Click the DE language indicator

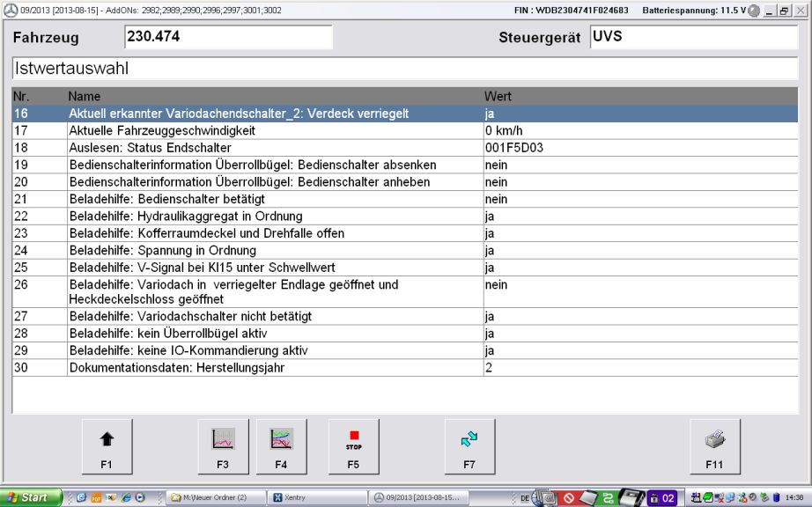[525, 498]
